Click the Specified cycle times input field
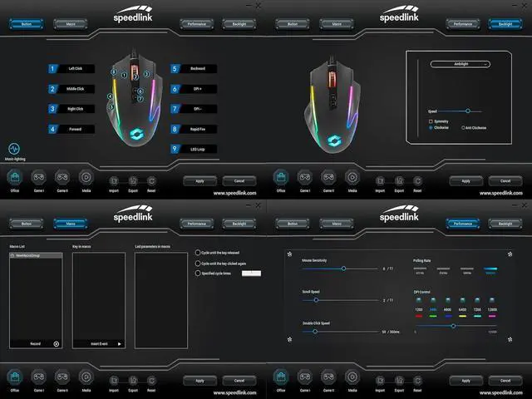532x399 pixels. click(251, 273)
